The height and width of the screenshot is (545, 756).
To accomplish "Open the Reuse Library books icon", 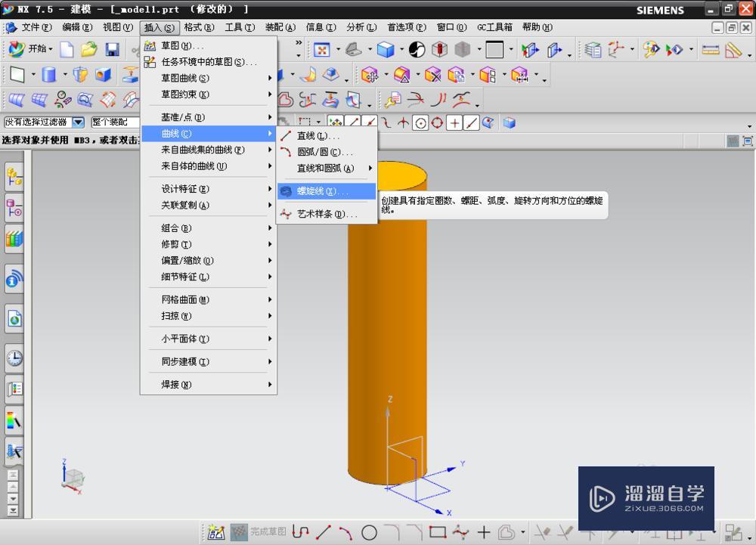I will click(14, 239).
